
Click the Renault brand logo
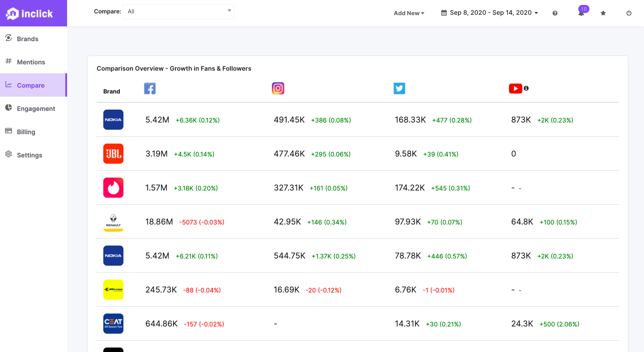coord(113,222)
